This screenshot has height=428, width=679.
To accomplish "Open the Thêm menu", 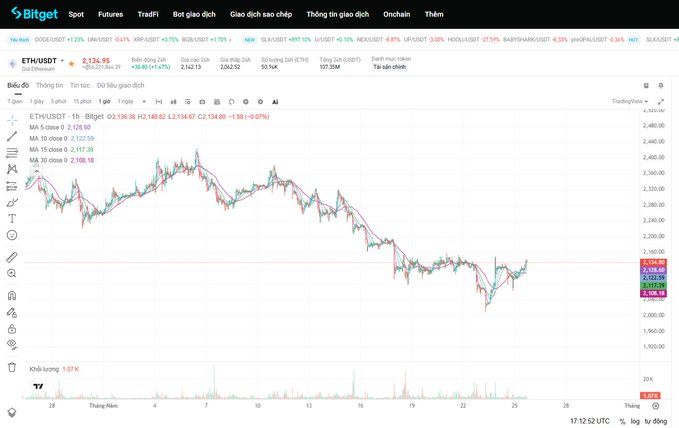I will click(x=434, y=14).
